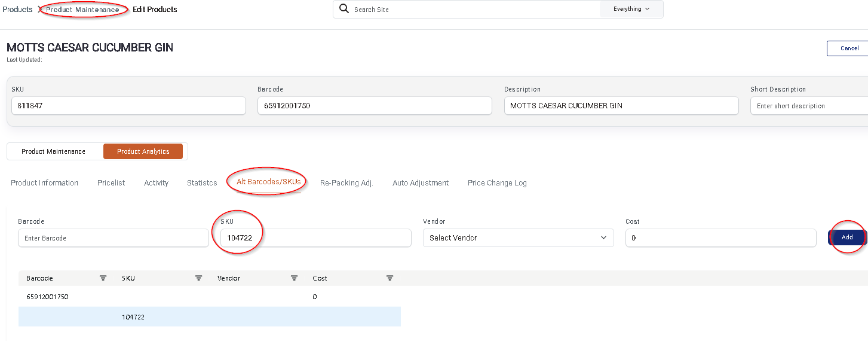Click the Description field
The height and width of the screenshot is (341, 868).
(x=621, y=106)
